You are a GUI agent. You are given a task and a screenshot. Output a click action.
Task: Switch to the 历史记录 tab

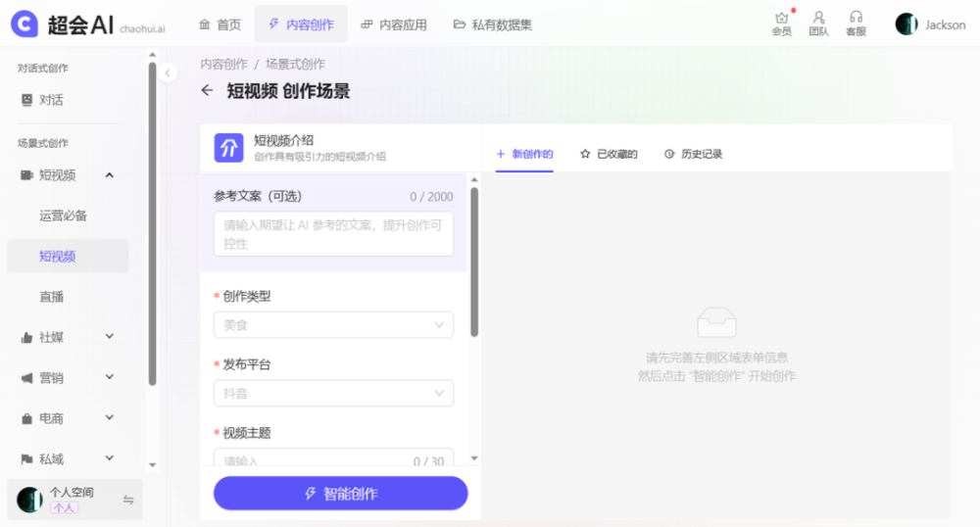pos(693,154)
